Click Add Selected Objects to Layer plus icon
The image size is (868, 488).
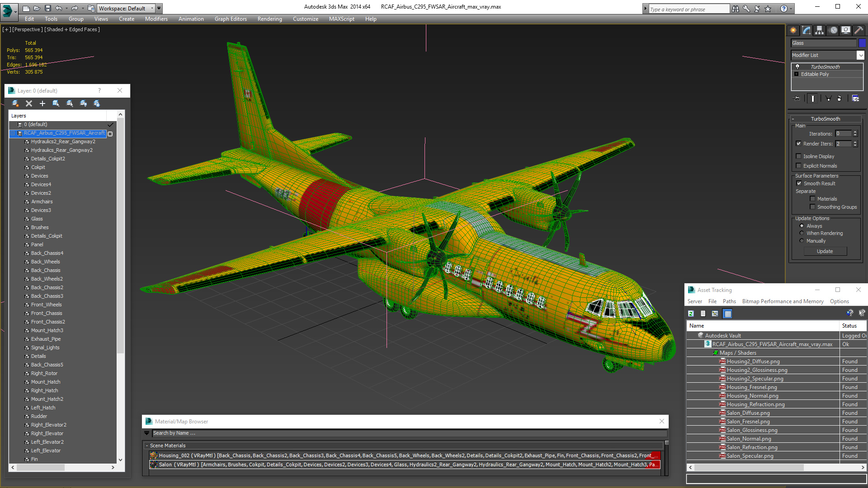click(x=42, y=103)
